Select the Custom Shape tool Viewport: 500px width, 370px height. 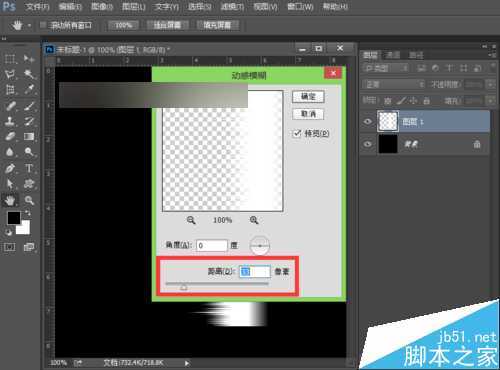click(x=29, y=184)
